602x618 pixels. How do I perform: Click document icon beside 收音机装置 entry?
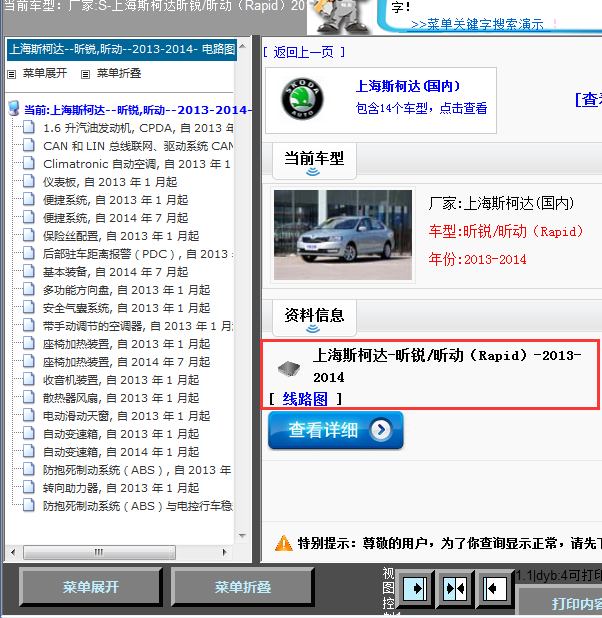tap(28, 380)
